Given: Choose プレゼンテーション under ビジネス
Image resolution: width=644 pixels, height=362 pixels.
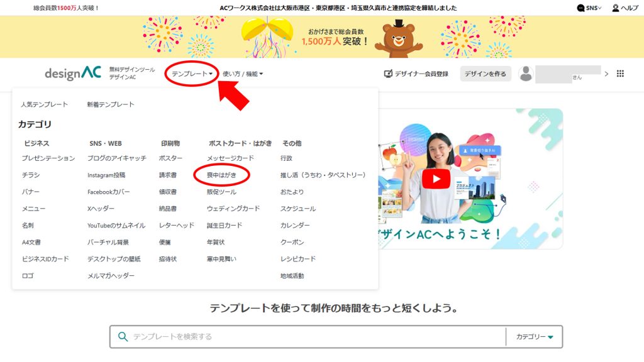Looking at the screenshot, I should coord(48,158).
